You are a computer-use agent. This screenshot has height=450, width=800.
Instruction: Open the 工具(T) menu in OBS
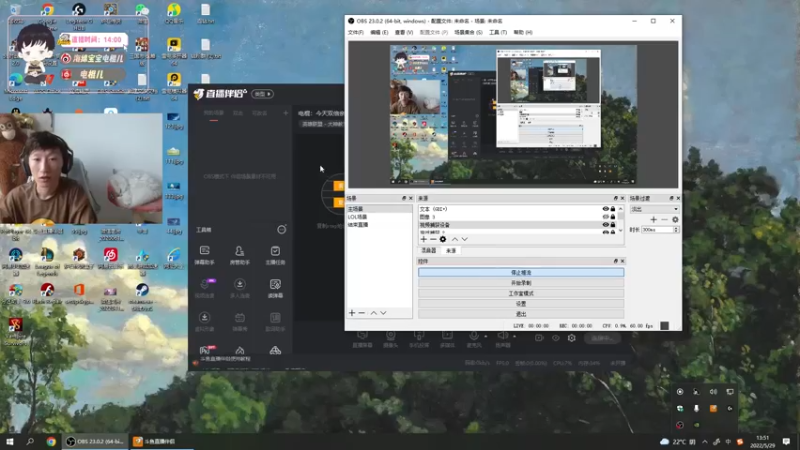pyautogui.click(x=498, y=32)
